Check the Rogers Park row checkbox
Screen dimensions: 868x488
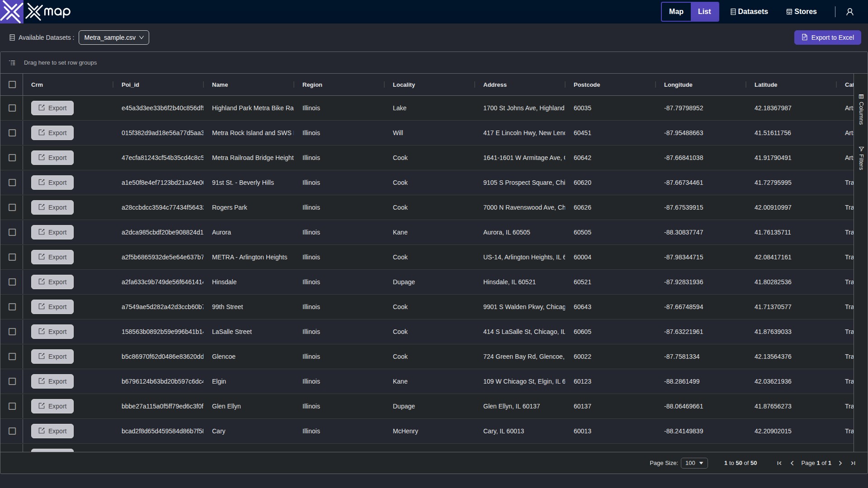pyautogui.click(x=12, y=207)
